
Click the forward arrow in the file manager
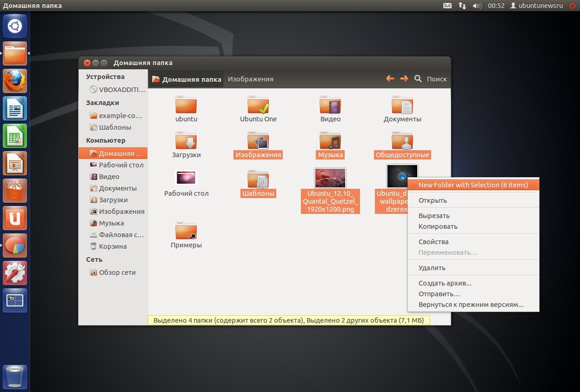click(x=404, y=79)
